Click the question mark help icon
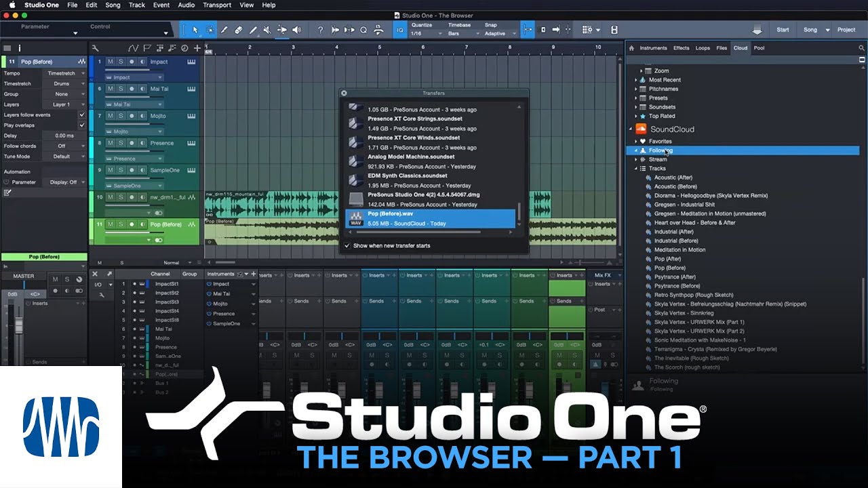Viewport: 868px width, 488px height. [320, 30]
